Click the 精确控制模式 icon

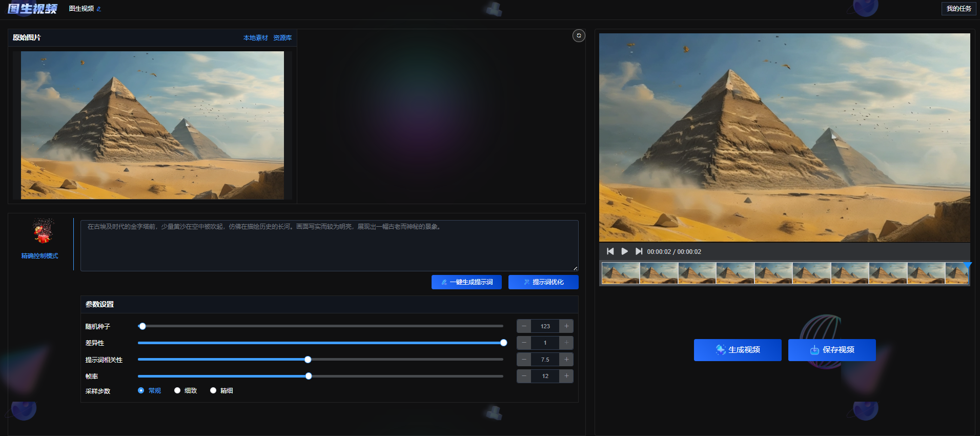(x=43, y=231)
